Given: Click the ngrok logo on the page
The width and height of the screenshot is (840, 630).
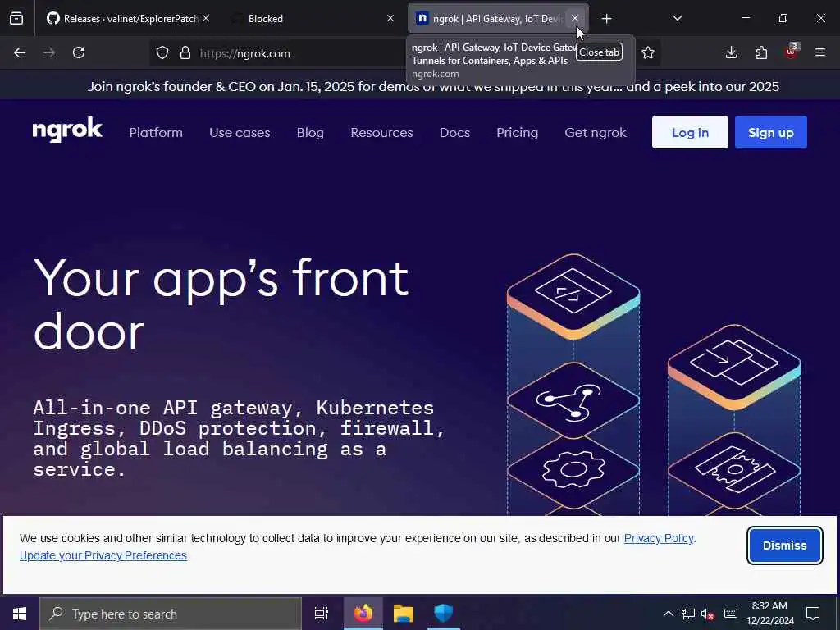Looking at the screenshot, I should coord(67,130).
